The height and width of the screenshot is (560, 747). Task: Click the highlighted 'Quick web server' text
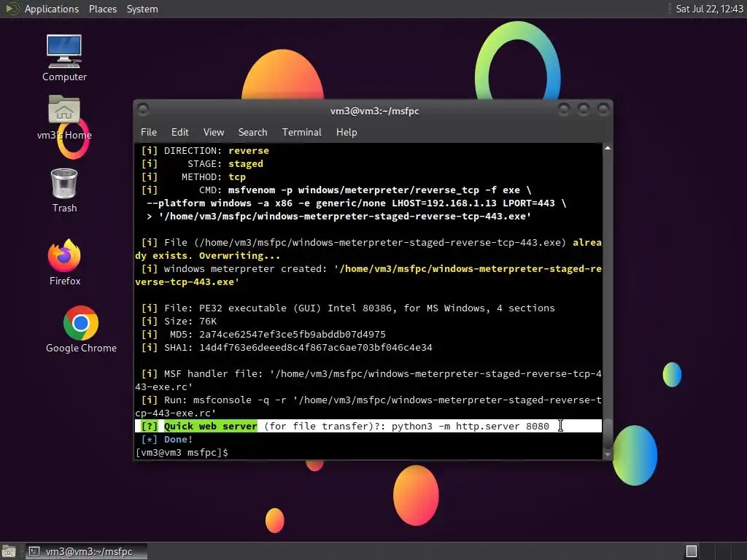210,426
